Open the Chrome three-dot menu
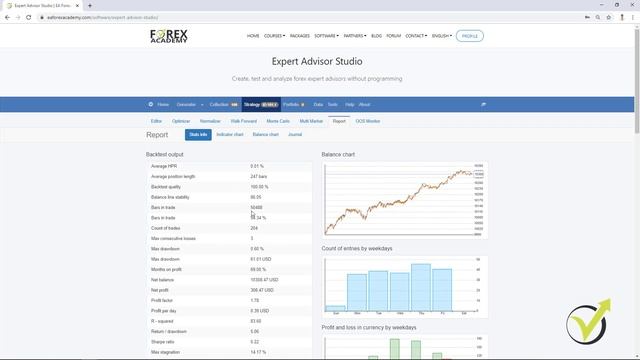 pyautogui.click(x=633, y=18)
